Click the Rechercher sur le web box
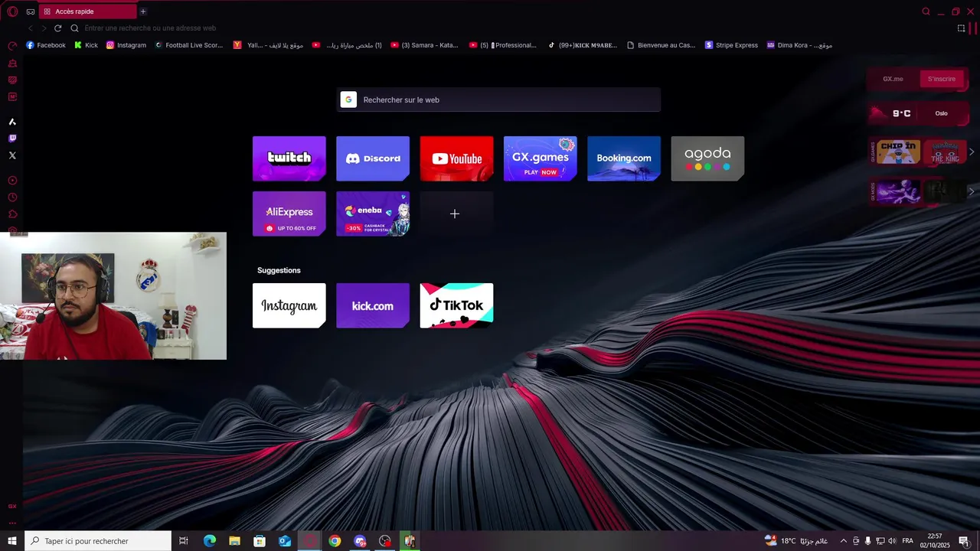 coord(498,99)
